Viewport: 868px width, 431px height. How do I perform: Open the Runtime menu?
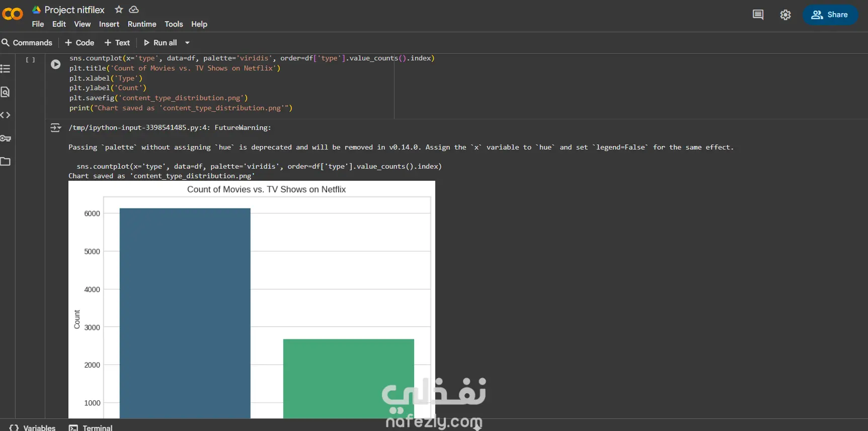[142, 24]
